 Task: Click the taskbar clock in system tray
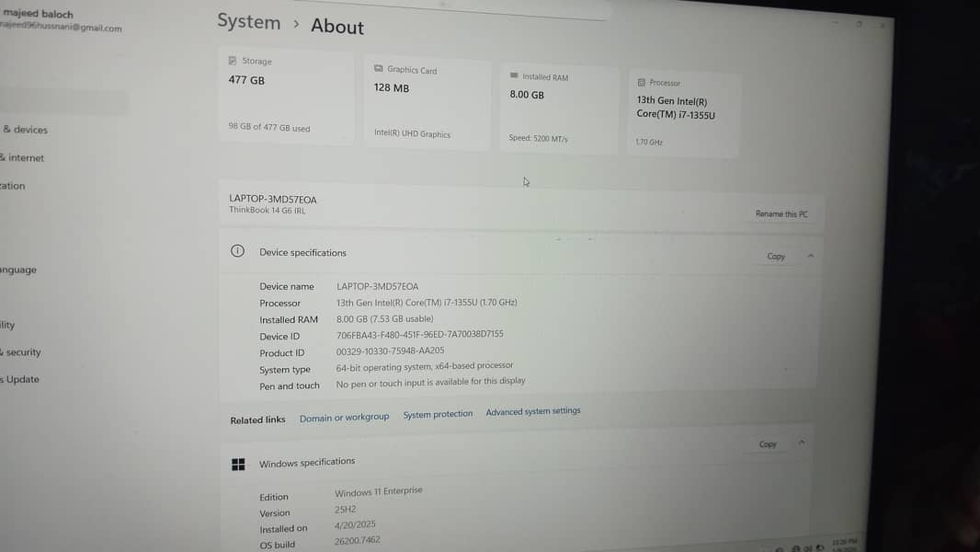pyautogui.click(x=844, y=544)
